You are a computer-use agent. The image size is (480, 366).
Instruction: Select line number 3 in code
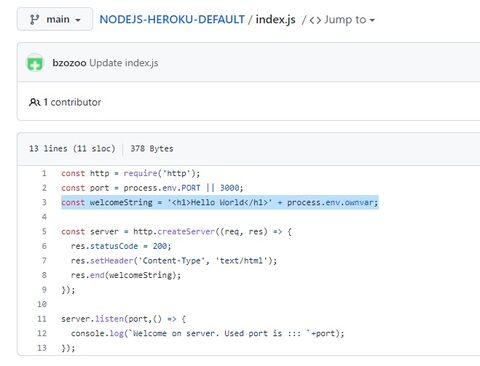tap(44, 202)
